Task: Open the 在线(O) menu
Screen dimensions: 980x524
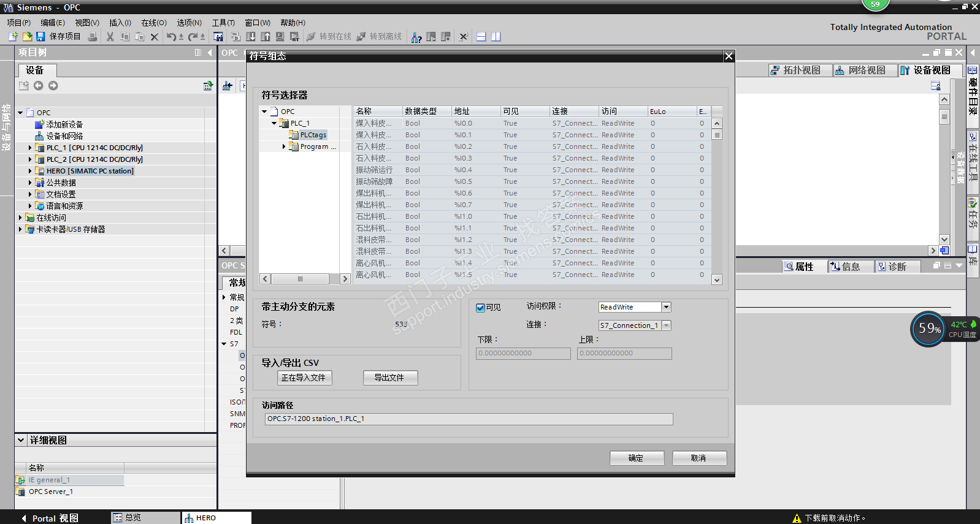Action: click(x=154, y=23)
